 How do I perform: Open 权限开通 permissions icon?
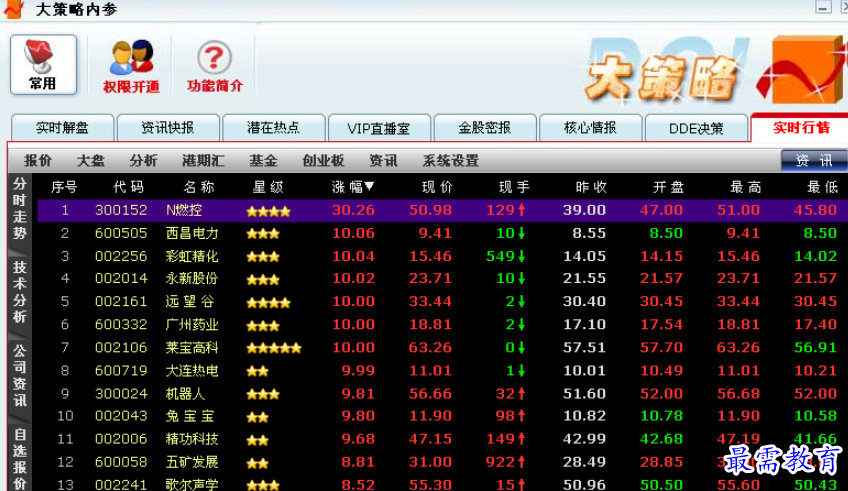(x=131, y=66)
